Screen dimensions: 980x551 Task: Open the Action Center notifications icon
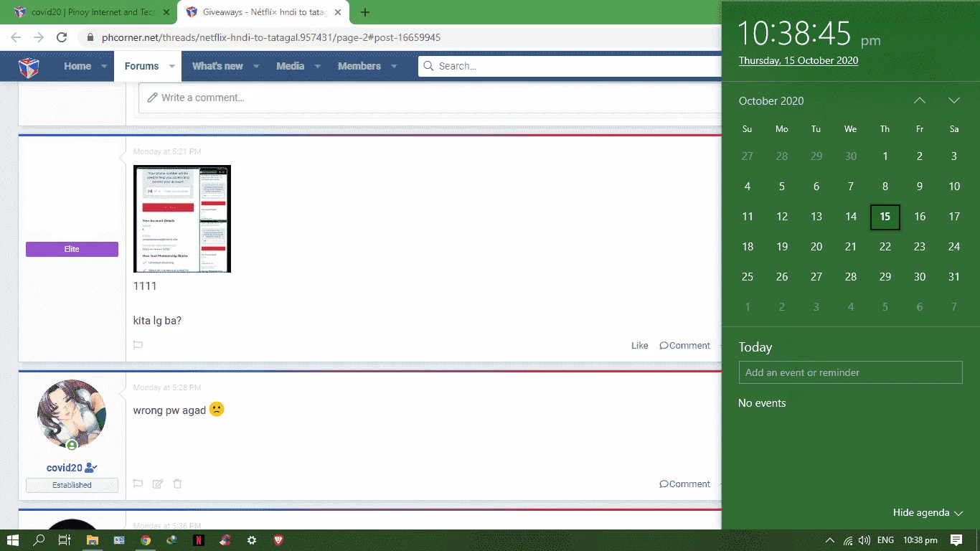956,540
